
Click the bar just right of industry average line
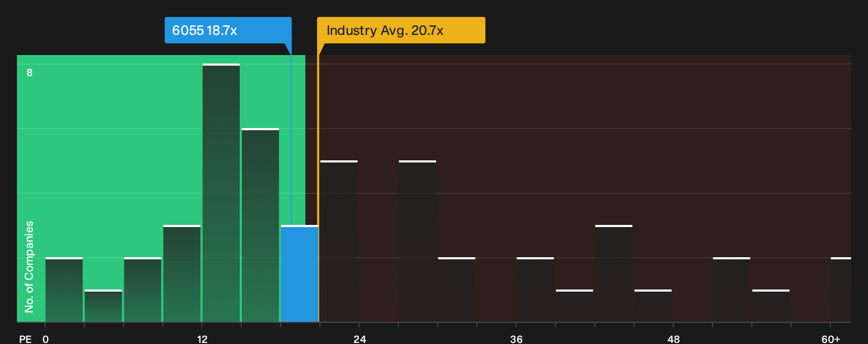(x=339, y=241)
